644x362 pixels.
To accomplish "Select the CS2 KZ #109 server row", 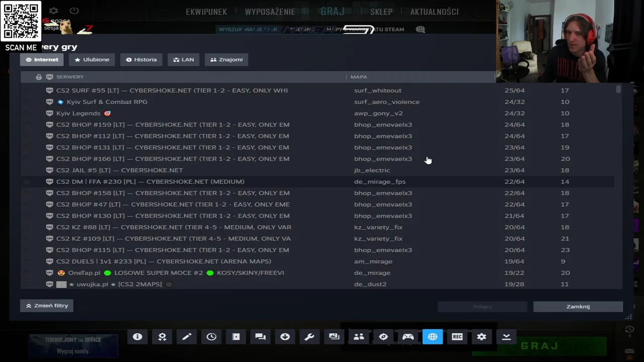I will 317,238.
